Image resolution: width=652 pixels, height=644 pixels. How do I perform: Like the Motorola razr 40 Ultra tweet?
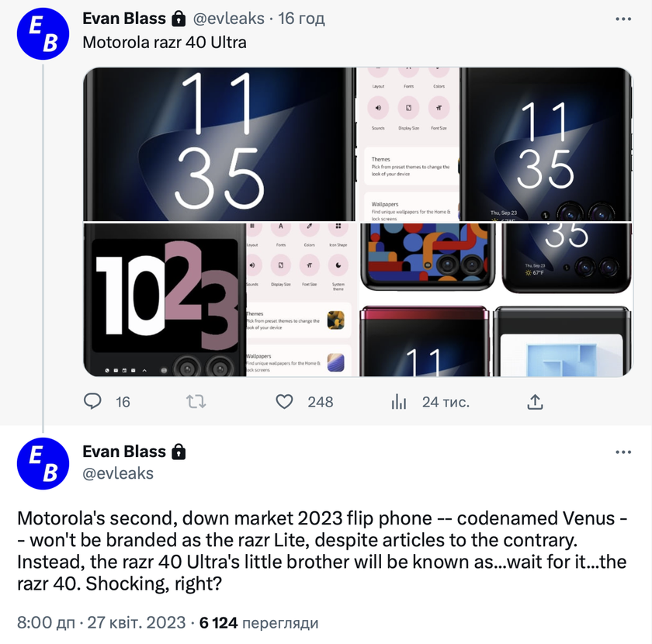pos(285,401)
